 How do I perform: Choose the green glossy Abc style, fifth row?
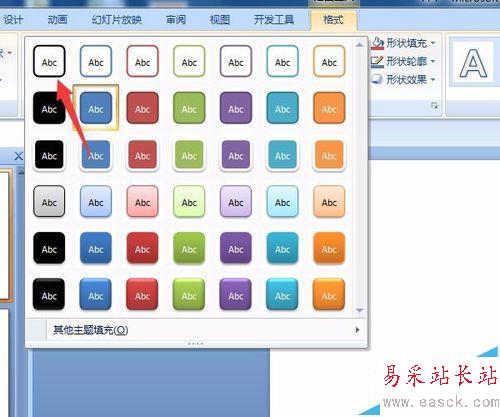pyautogui.click(x=189, y=248)
